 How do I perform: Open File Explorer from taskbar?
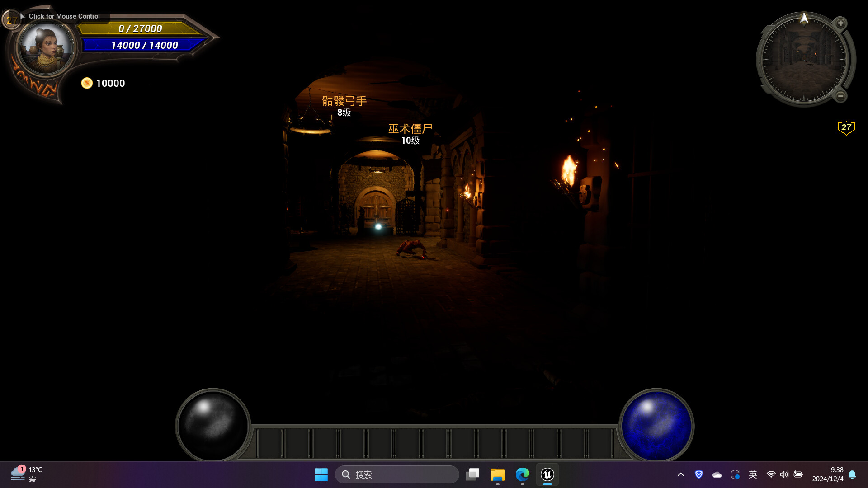pos(497,474)
